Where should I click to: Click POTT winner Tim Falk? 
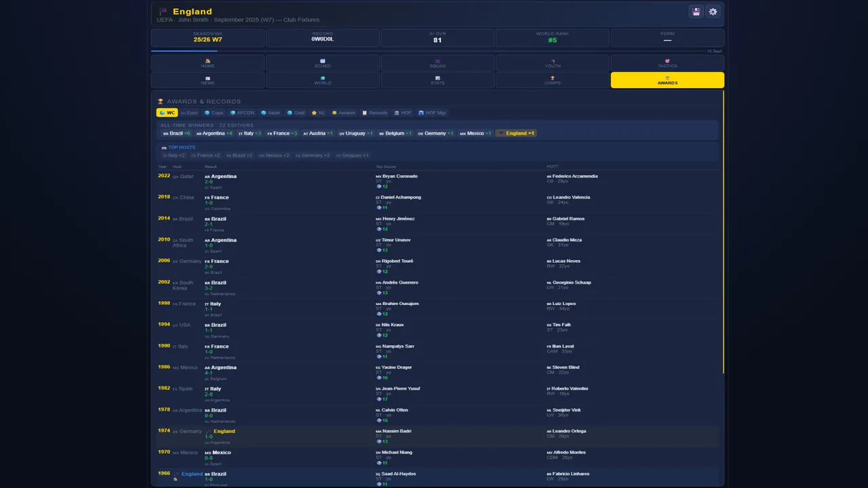561,325
